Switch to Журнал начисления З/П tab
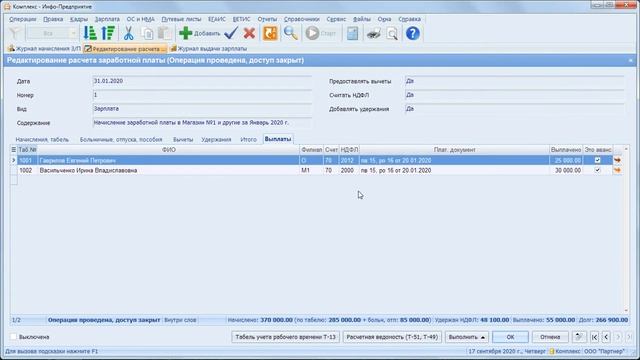 [44, 49]
